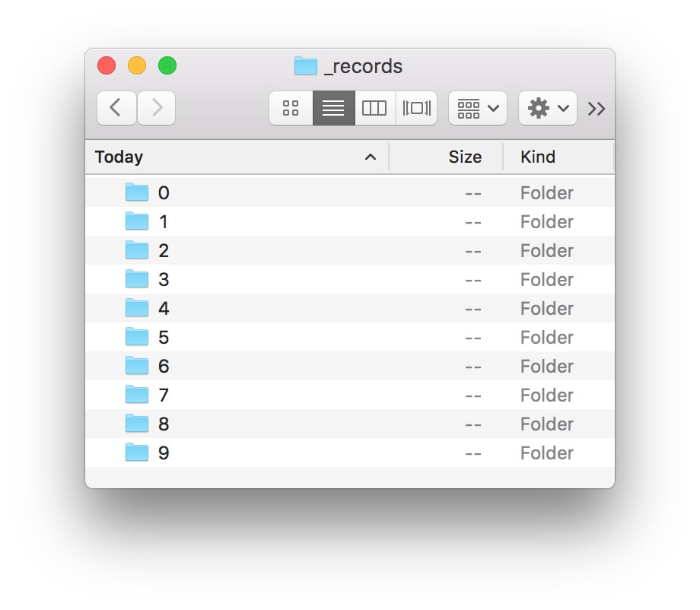
Task: Click the folder name 7
Action: (164, 396)
